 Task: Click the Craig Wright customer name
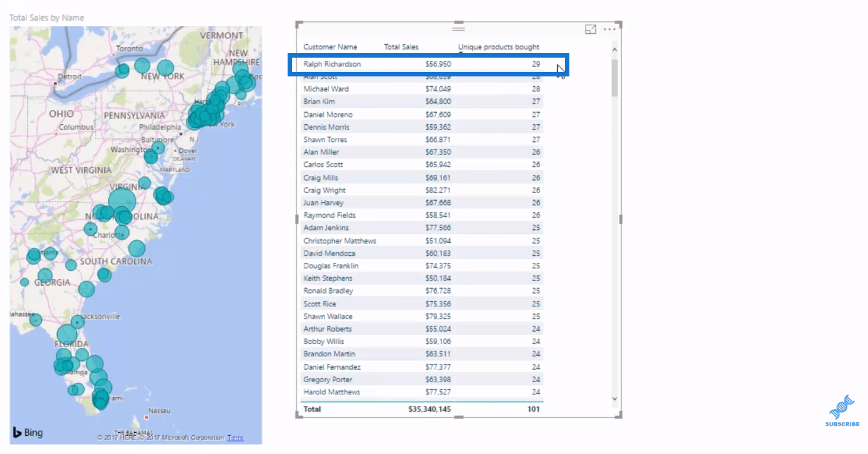pos(324,190)
